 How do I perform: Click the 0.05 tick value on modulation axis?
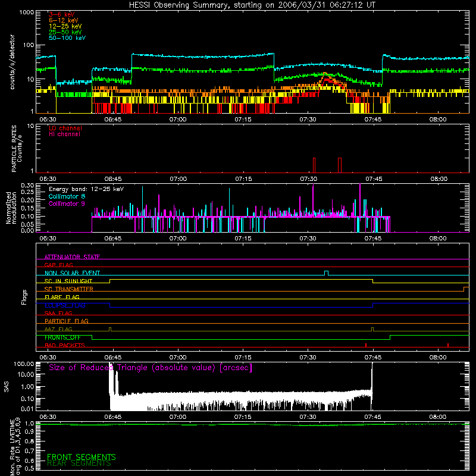27,224
